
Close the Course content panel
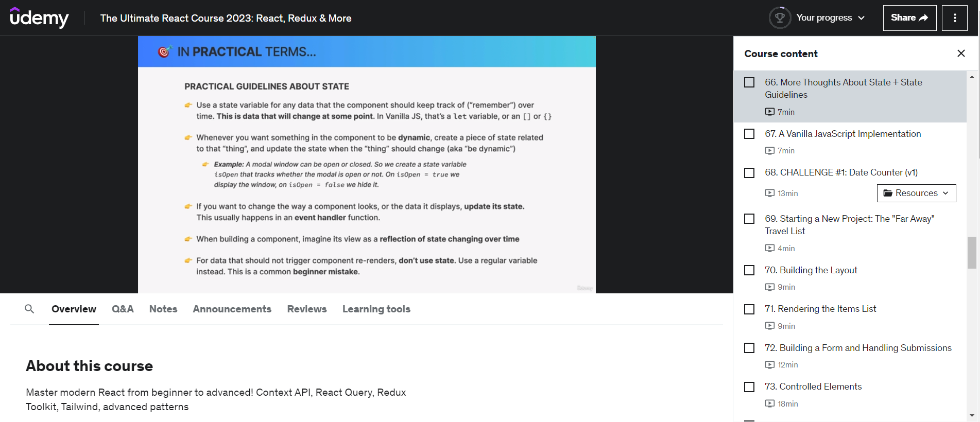coord(960,54)
